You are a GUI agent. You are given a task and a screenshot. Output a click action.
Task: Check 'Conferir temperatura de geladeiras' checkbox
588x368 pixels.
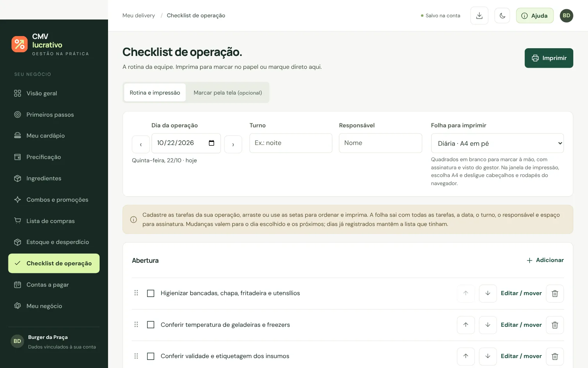(x=151, y=325)
